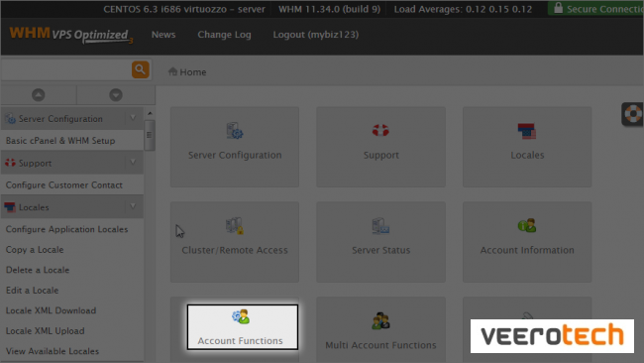This screenshot has height=363, width=644.
Task: Open Configure Customer Contact link
Action: pyautogui.click(x=64, y=185)
